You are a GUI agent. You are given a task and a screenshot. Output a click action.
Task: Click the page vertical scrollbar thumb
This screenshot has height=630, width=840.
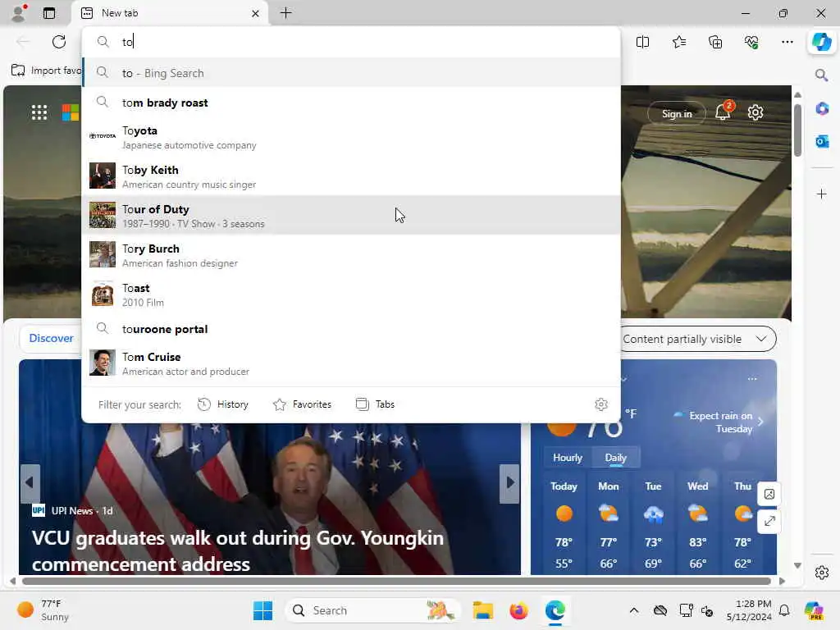(x=797, y=130)
